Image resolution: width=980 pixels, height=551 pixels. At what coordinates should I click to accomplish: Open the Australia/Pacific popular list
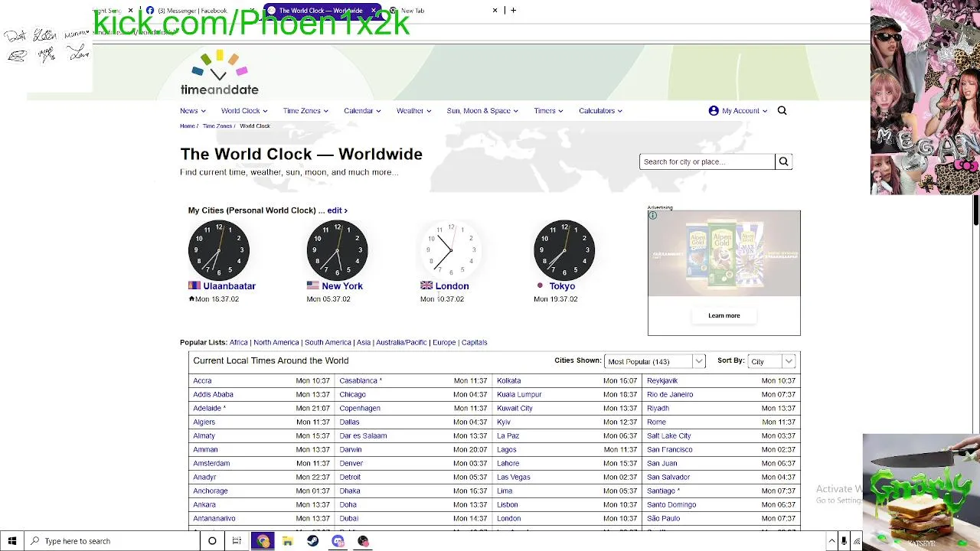(401, 342)
